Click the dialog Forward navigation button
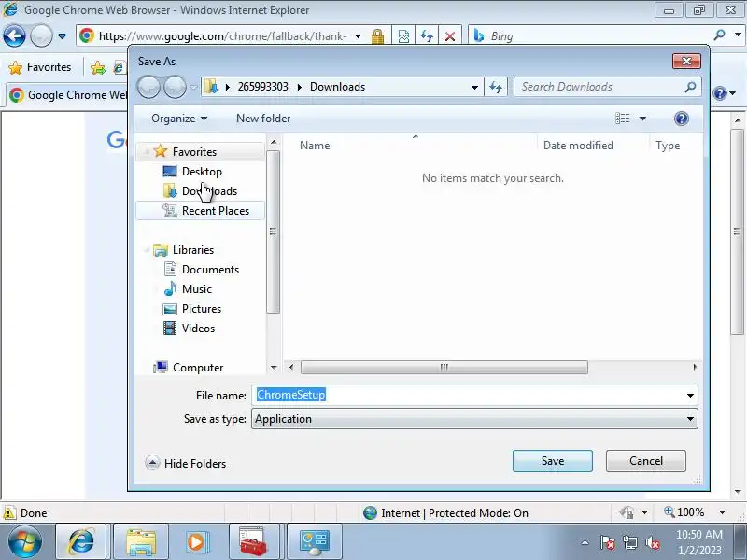Image resolution: width=747 pixels, height=560 pixels. tap(175, 87)
